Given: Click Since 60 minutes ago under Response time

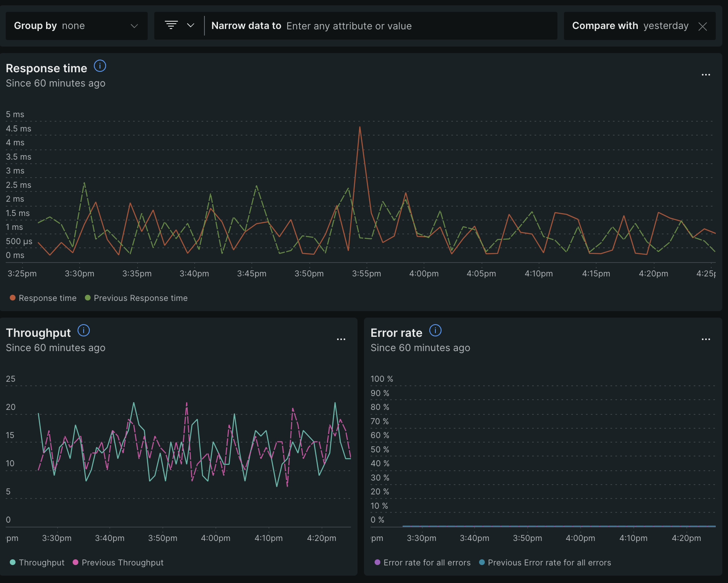Looking at the screenshot, I should (55, 83).
